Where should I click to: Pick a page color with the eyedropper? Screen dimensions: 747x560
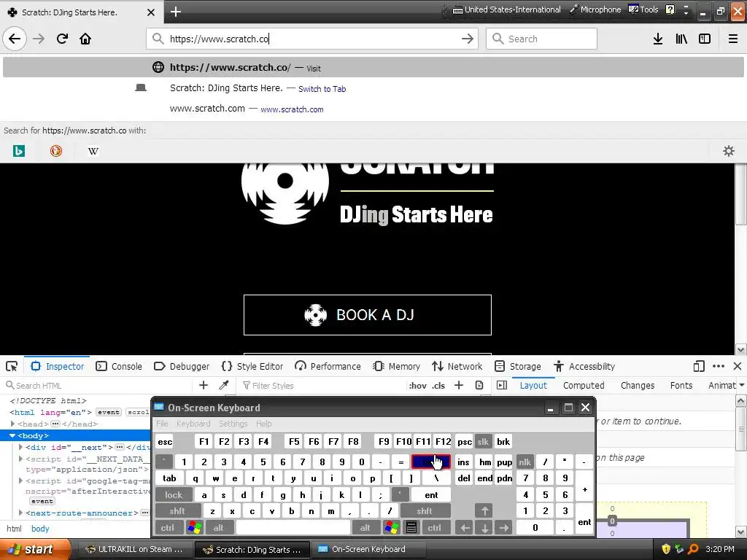pyautogui.click(x=224, y=385)
